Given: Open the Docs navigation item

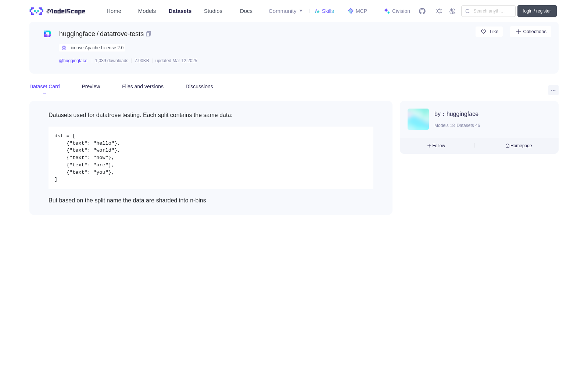Looking at the screenshot, I should [x=246, y=11].
